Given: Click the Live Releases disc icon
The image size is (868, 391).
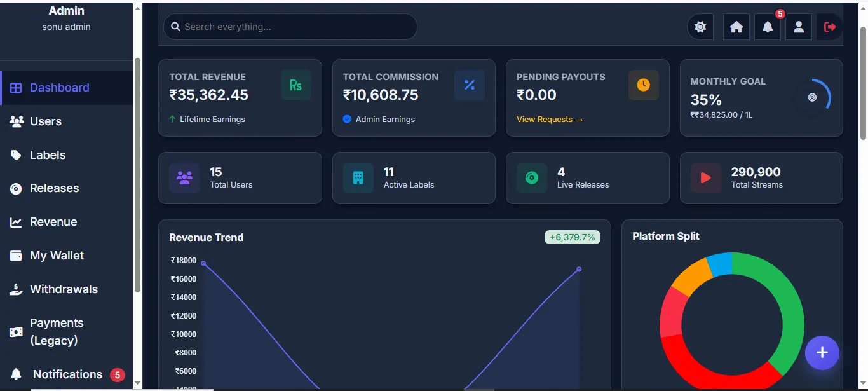Looking at the screenshot, I should [532, 178].
